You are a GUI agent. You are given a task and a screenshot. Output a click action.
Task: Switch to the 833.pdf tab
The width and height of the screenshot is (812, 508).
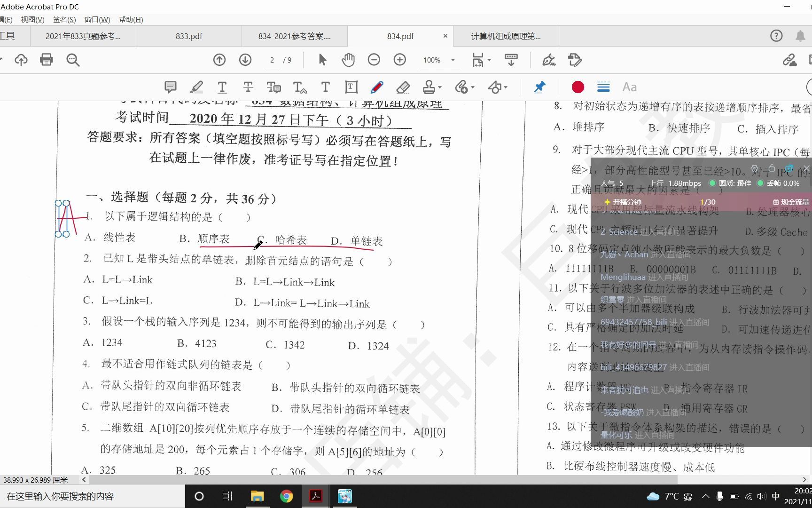click(189, 36)
